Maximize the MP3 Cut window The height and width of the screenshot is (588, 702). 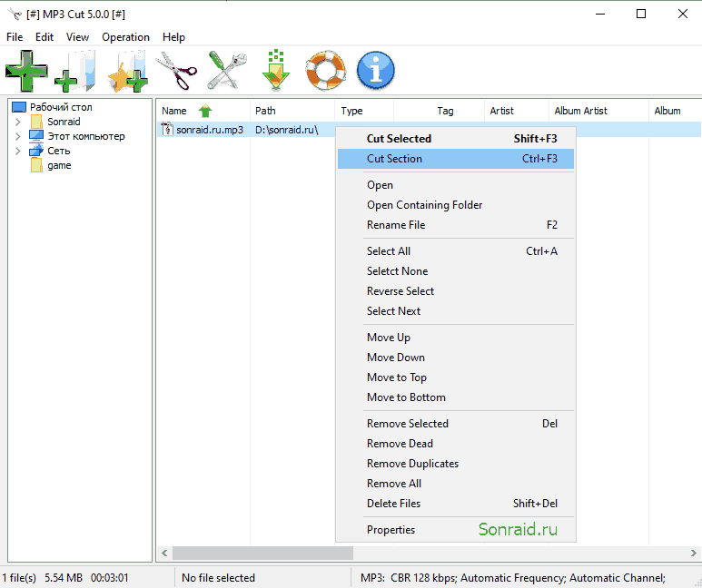point(641,14)
